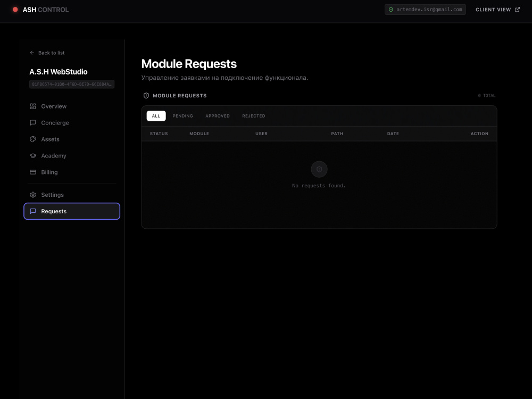Click the Overview dashboard icon
Viewport: 532px width, 399px height.
click(x=33, y=106)
